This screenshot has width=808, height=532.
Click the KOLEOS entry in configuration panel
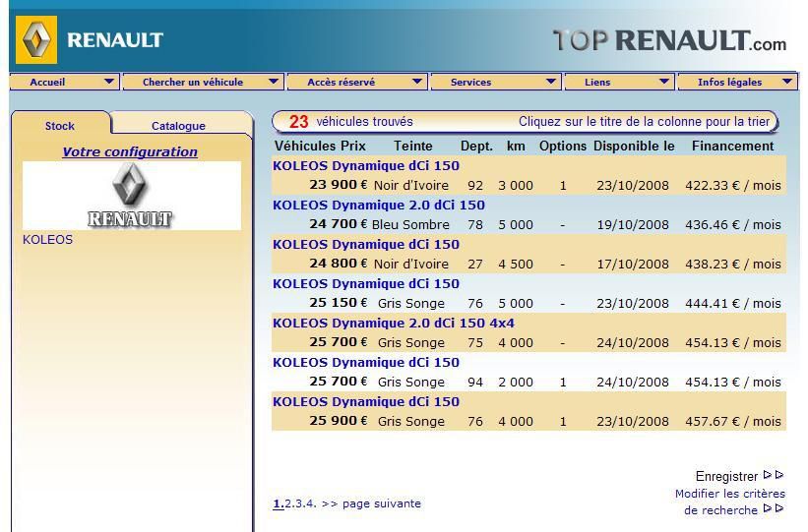[x=47, y=240]
